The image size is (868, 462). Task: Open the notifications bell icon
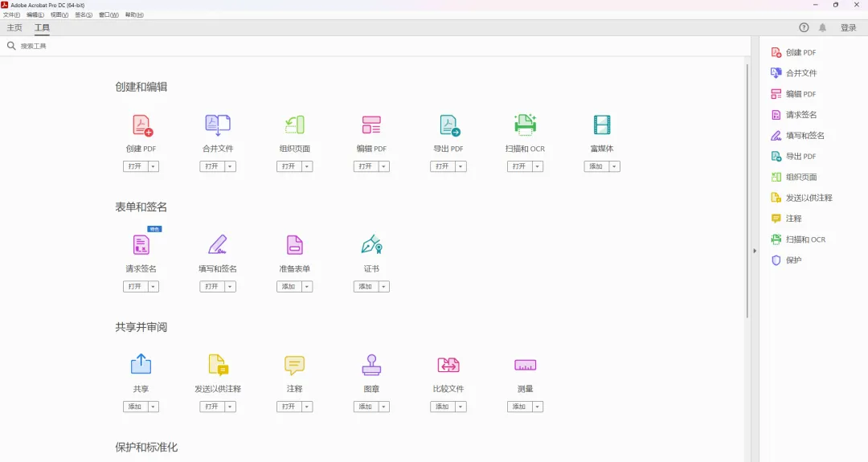tap(823, 27)
